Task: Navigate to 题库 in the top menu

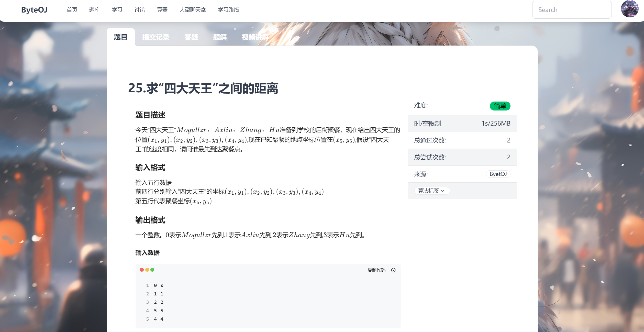Action: tap(94, 10)
